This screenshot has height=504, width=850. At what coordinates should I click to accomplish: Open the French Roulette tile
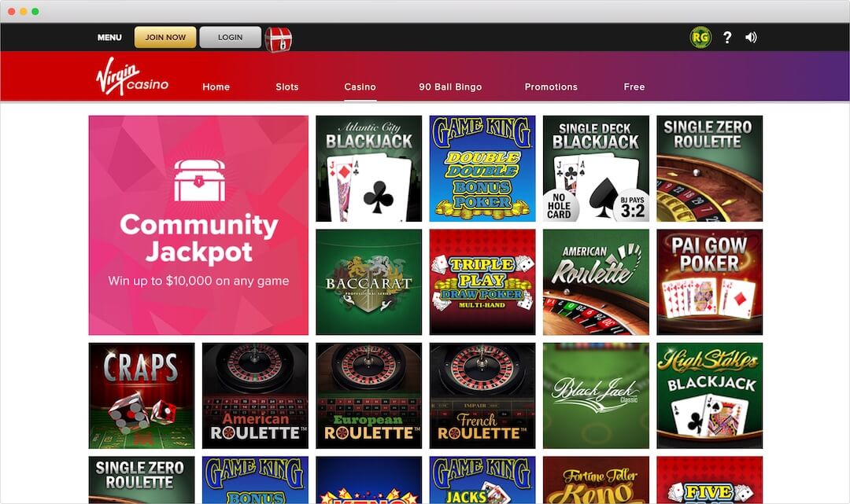(x=482, y=395)
